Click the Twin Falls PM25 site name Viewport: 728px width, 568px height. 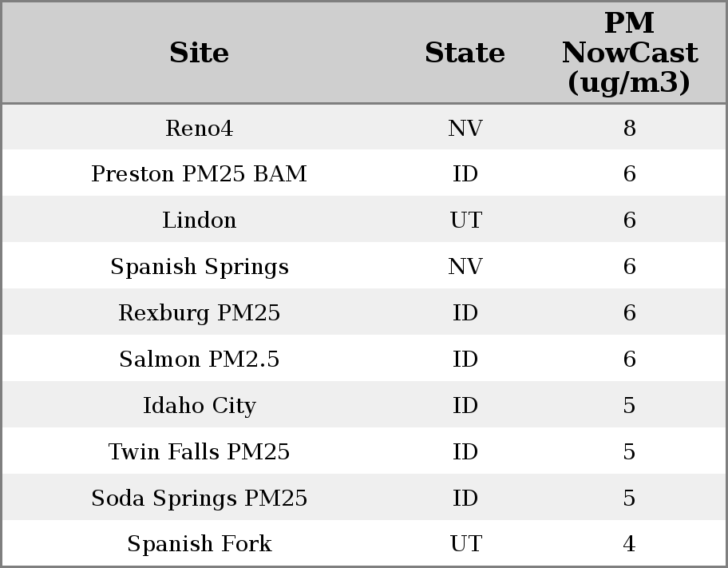click(x=199, y=452)
